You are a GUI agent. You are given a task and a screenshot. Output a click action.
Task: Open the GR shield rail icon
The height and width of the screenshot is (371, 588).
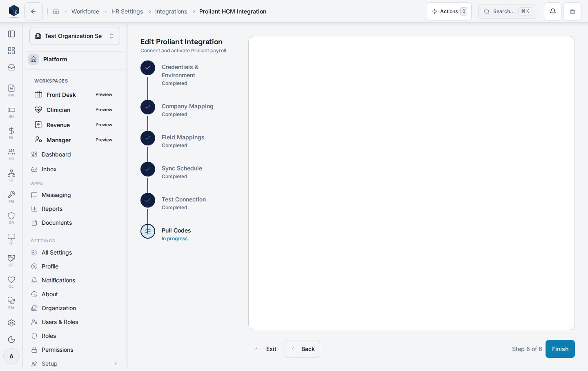coord(11,218)
